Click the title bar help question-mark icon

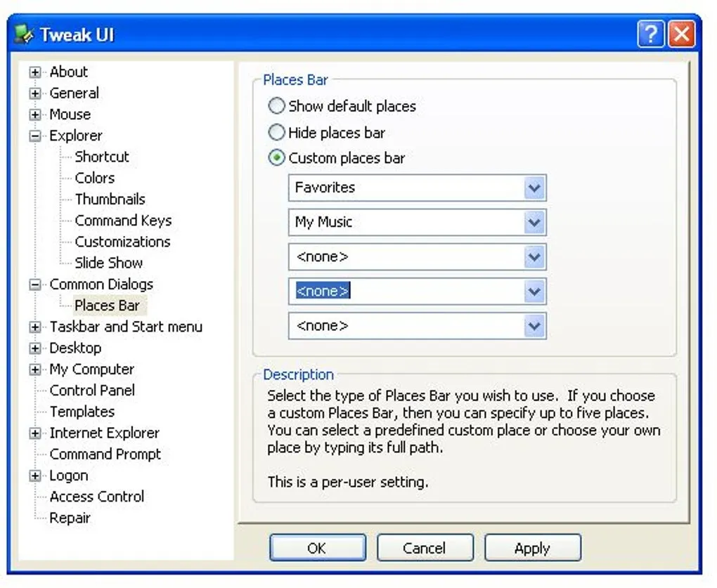[x=650, y=34]
